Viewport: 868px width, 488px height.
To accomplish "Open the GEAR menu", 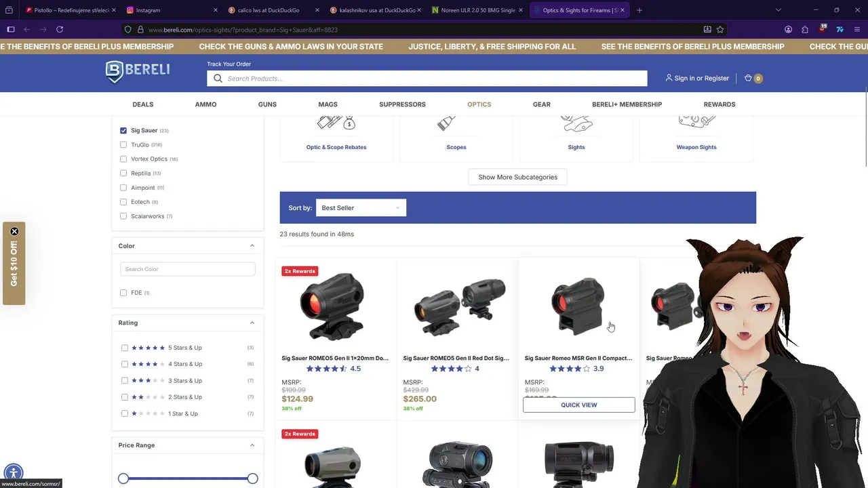I will (542, 104).
